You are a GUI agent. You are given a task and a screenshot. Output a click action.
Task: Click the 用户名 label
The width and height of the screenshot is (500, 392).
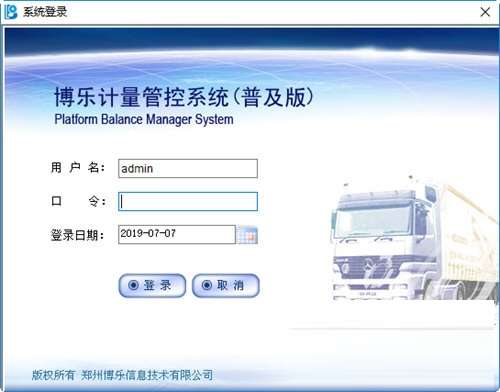click(x=78, y=168)
